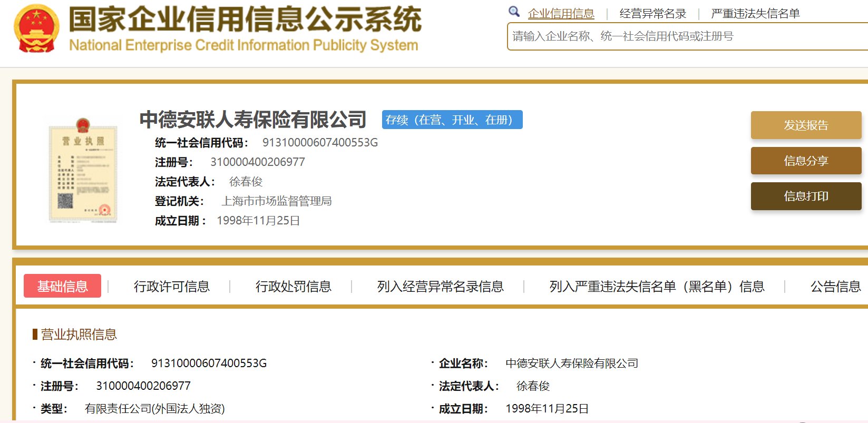Click the site title 国家企业信用信息公示系统
868x423 pixels.
pos(245,19)
